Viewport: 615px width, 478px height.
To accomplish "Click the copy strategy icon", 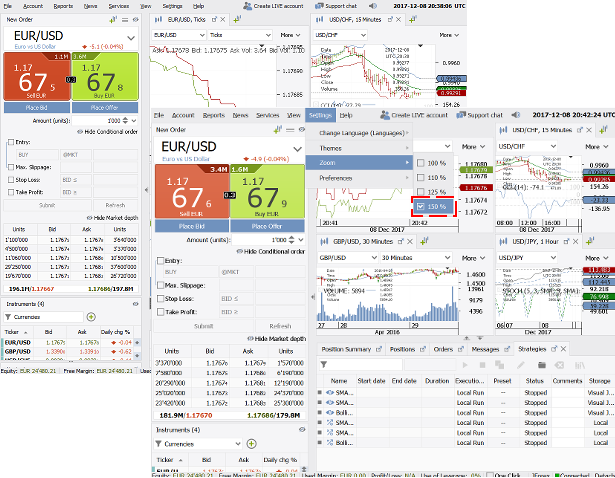I will coord(499,365).
